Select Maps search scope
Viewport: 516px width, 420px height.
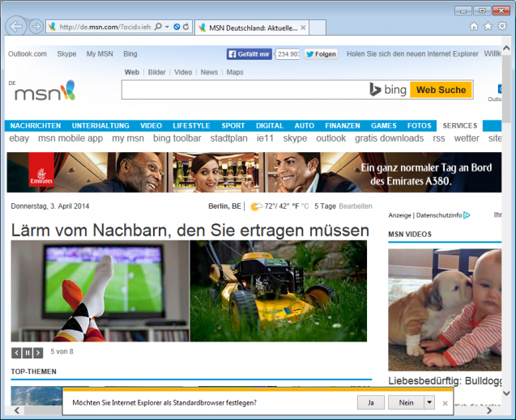pos(235,72)
